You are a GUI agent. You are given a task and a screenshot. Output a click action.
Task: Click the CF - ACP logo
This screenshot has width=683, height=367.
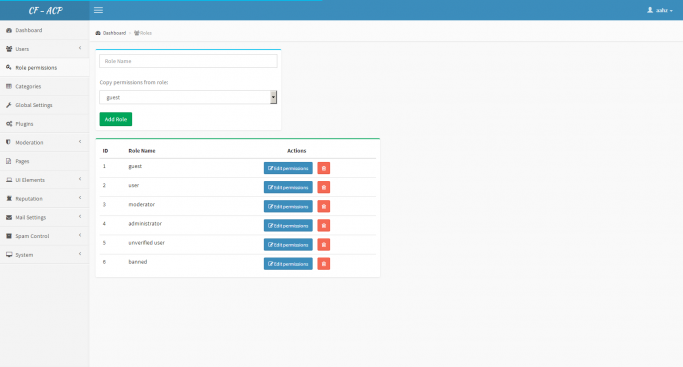[45, 10]
